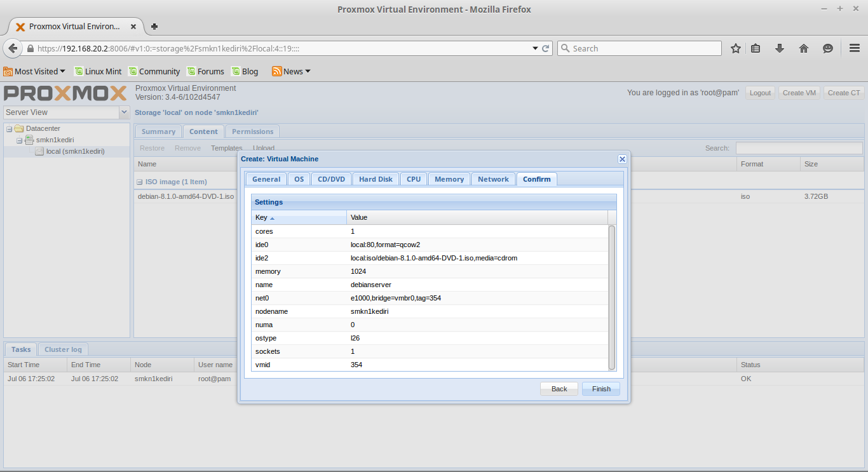Click the Datacenter folder icon
Screen dimensions: 868x472
(19, 128)
